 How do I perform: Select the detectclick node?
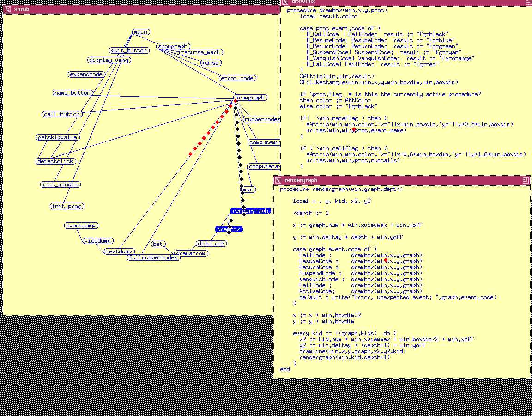tap(55, 161)
